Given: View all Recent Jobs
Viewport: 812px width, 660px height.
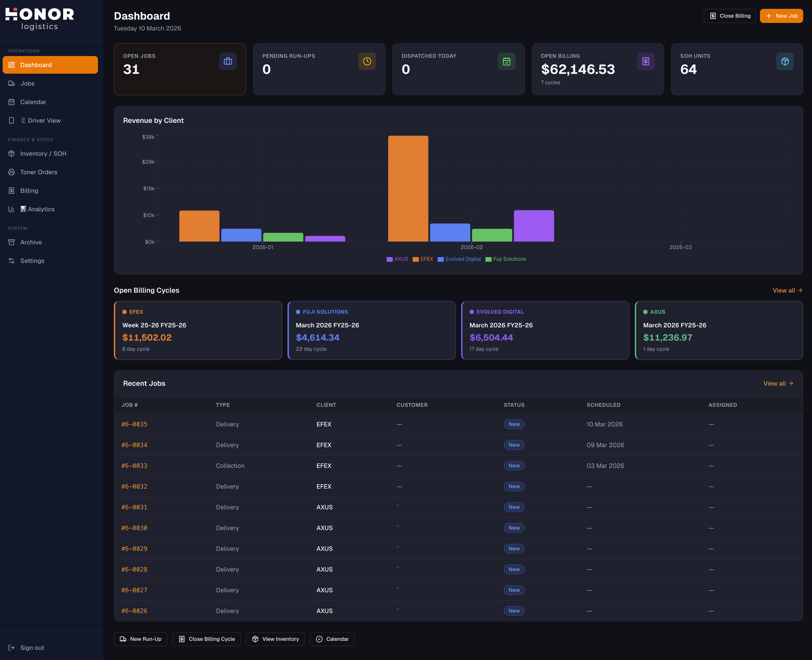Looking at the screenshot, I should (x=778, y=383).
